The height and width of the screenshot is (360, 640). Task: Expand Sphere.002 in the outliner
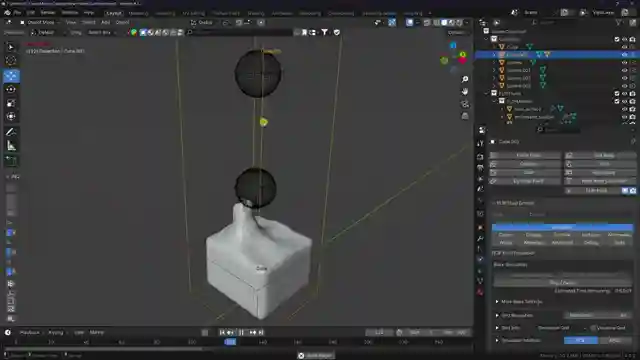click(494, 78)
